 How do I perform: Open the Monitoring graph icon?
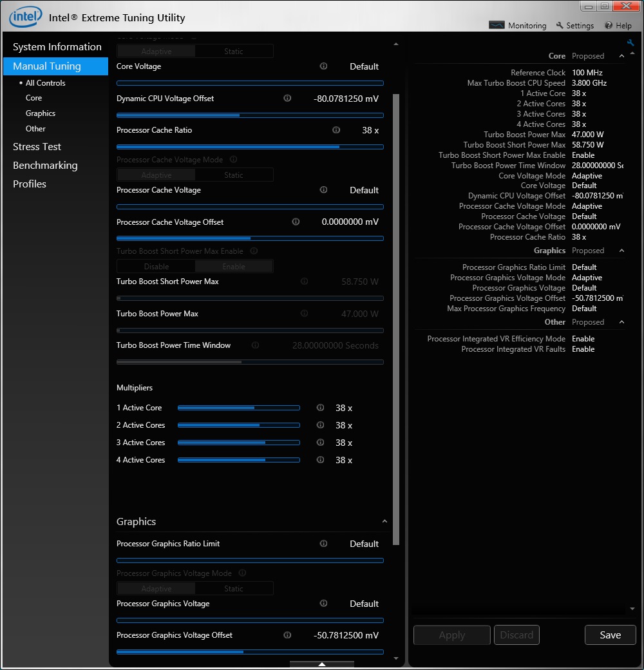pos(497,25)
